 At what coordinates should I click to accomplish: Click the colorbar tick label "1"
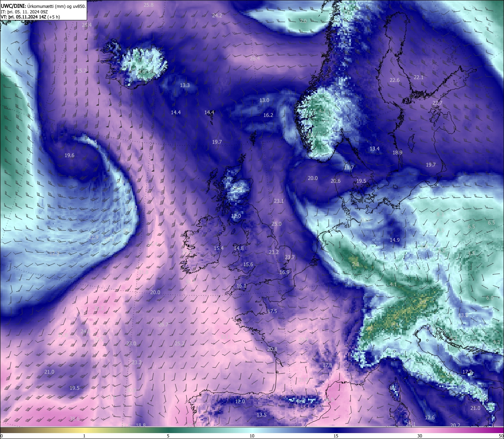click(x=84, y=436)
